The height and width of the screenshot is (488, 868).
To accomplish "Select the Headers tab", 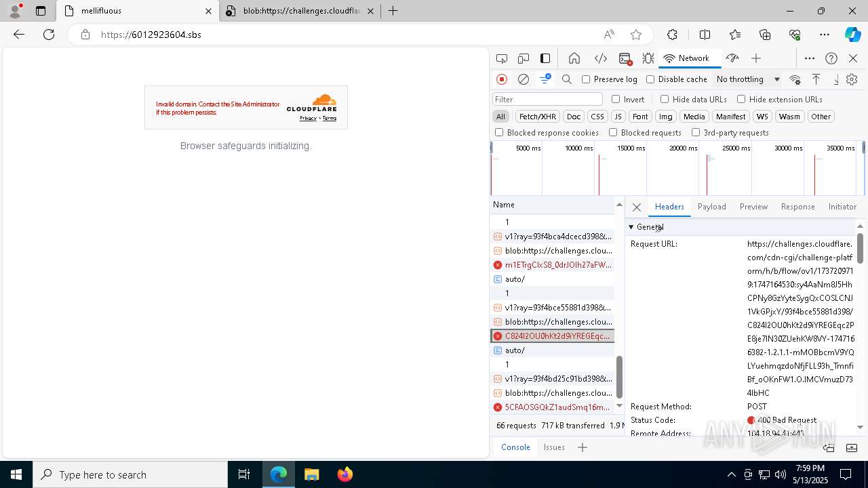I will [669, 207].
